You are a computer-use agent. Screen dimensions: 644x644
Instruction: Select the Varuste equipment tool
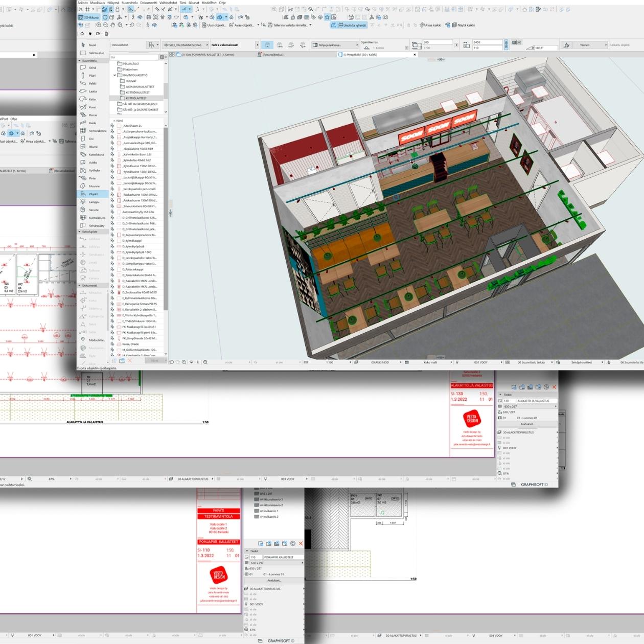click(93, 210)
